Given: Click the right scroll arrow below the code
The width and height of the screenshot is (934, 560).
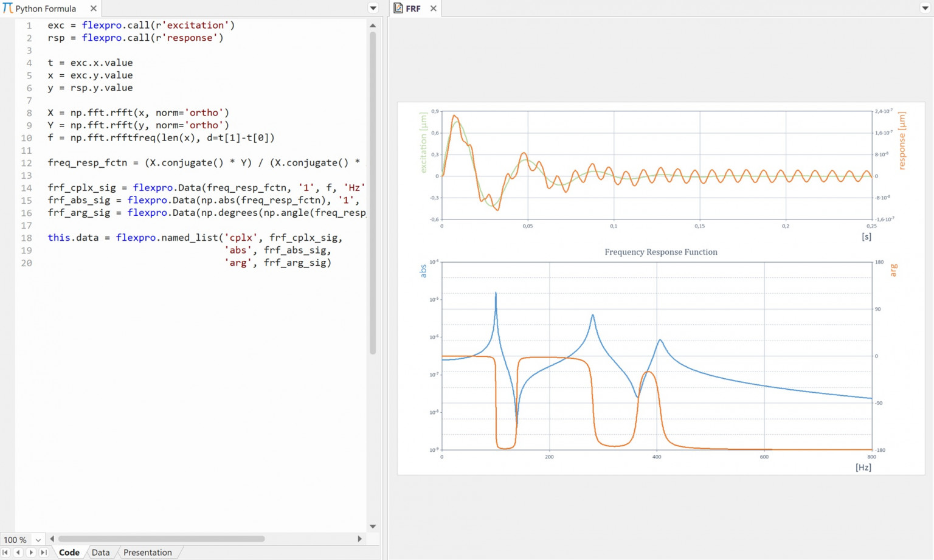Looking at the screenshot, I should pos(360,539).
